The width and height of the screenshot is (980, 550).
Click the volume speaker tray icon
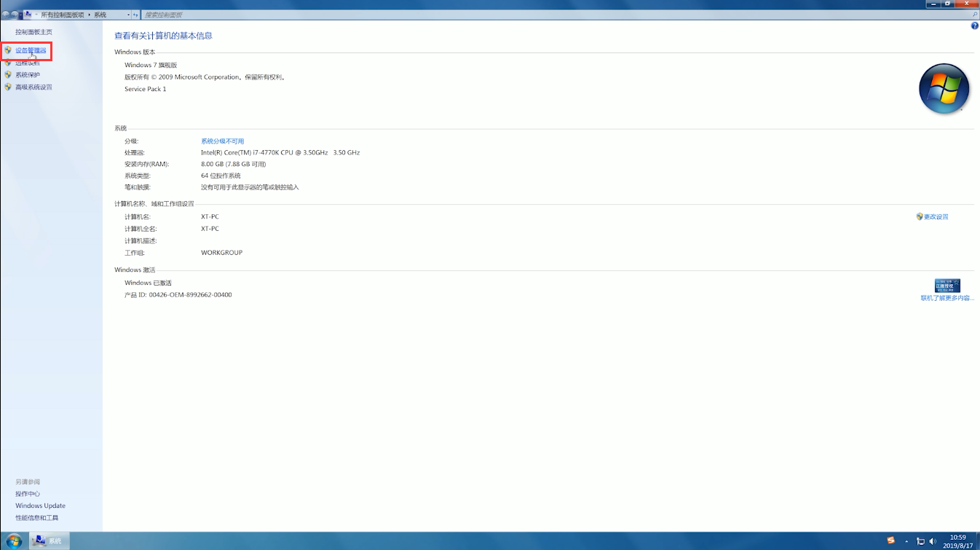pos(933,541)
